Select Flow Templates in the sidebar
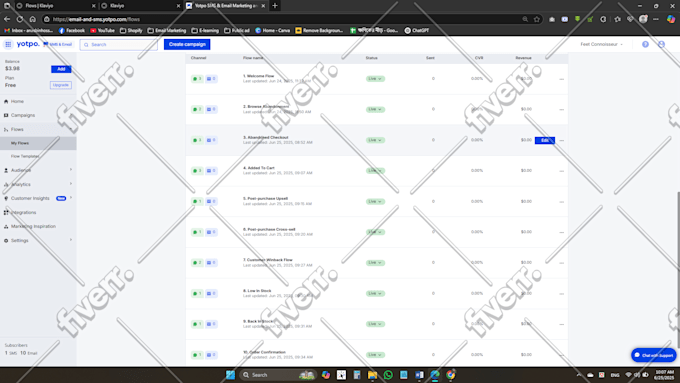Image resolution: width=680 pixels, height=383 pixels. click(25, 156)
